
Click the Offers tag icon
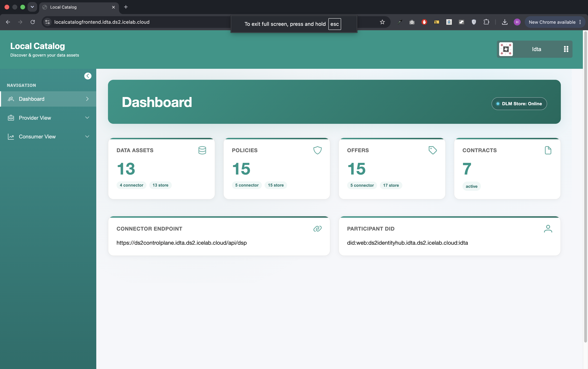coord(433,150)
